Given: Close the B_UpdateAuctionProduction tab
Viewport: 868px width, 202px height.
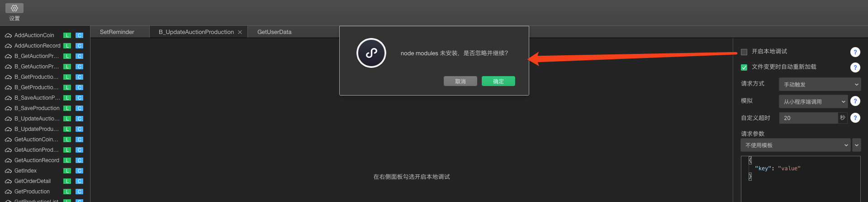Looking at the screenshot, I should [240, 32].
